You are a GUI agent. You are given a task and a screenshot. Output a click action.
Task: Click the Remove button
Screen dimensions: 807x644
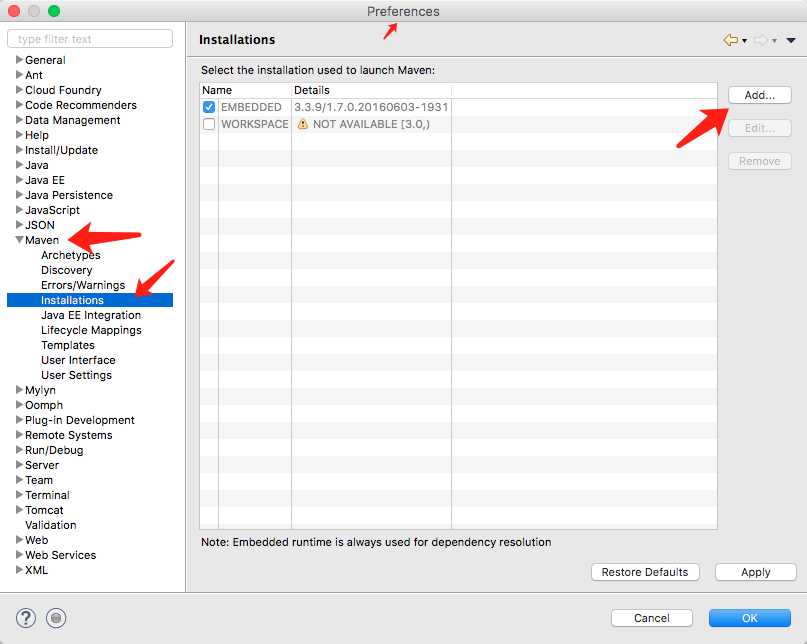pos(760,162)
